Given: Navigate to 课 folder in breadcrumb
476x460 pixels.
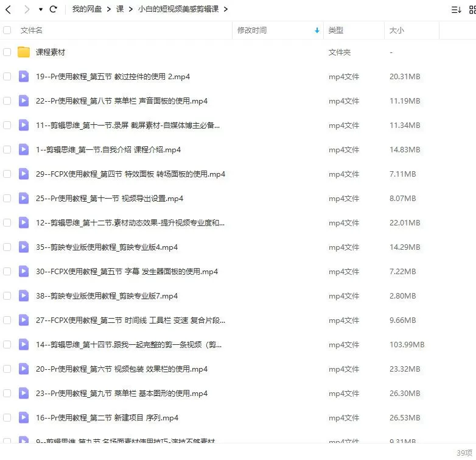Looking at the screenshot, I should [x=119, y=9].
